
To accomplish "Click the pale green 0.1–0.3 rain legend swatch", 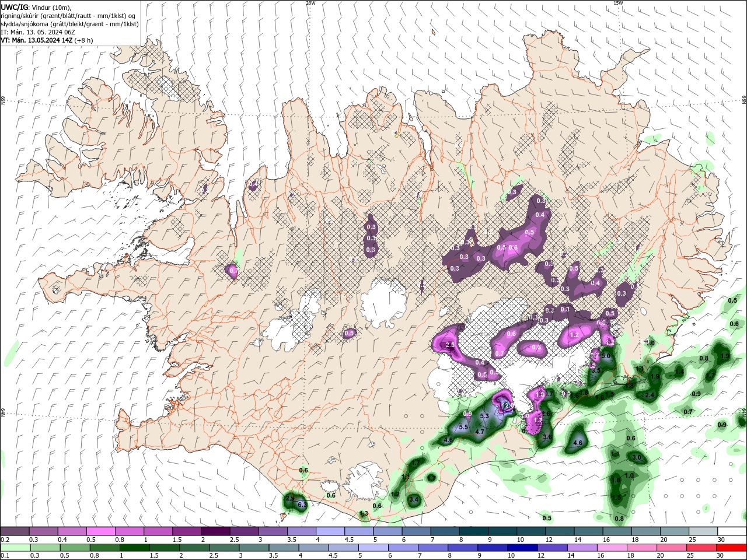I will [15, 548].
